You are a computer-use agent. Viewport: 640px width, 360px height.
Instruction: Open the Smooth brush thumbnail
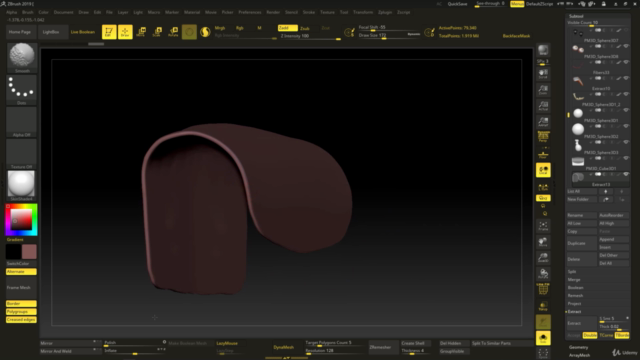[x=22, y=58]
